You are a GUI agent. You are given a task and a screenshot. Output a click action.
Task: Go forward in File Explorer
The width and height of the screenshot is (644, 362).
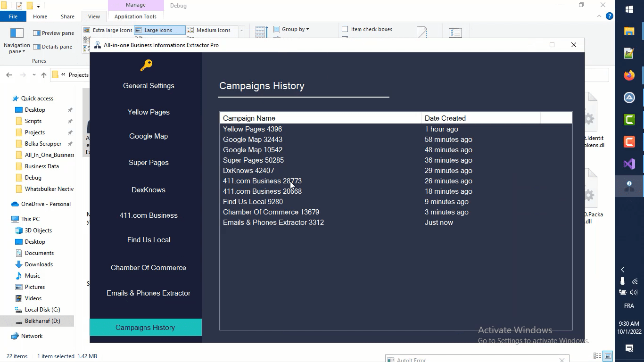(23, 75)
